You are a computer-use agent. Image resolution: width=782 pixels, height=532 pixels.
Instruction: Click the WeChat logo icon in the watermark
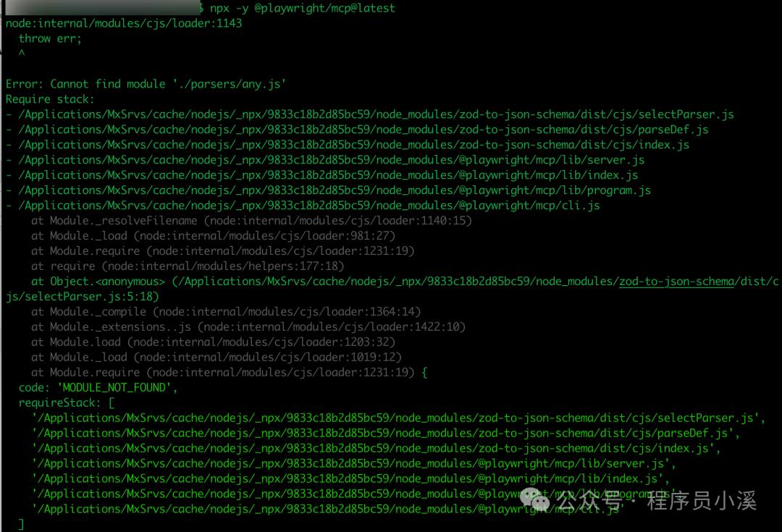coord(535,499)
